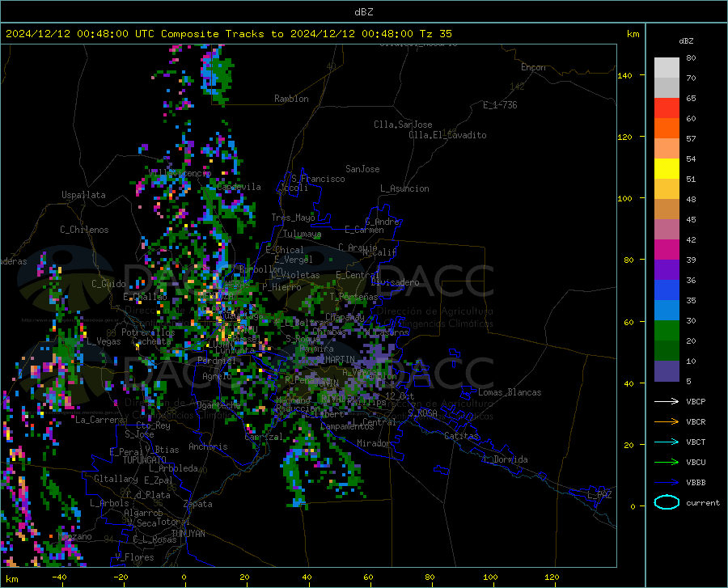Image resolution: width=728 pixels, height=588 pixels.
Task: Click the 'L_PAZ' map label
Action: (599, 495)
